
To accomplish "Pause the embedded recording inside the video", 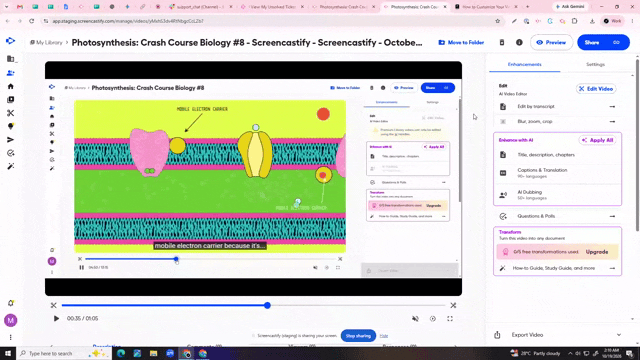I will [81, 268].
